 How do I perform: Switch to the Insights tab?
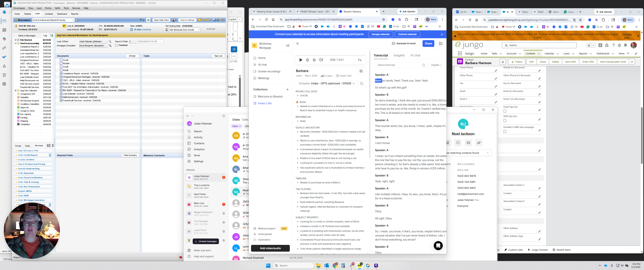click(x=399, y=55)
